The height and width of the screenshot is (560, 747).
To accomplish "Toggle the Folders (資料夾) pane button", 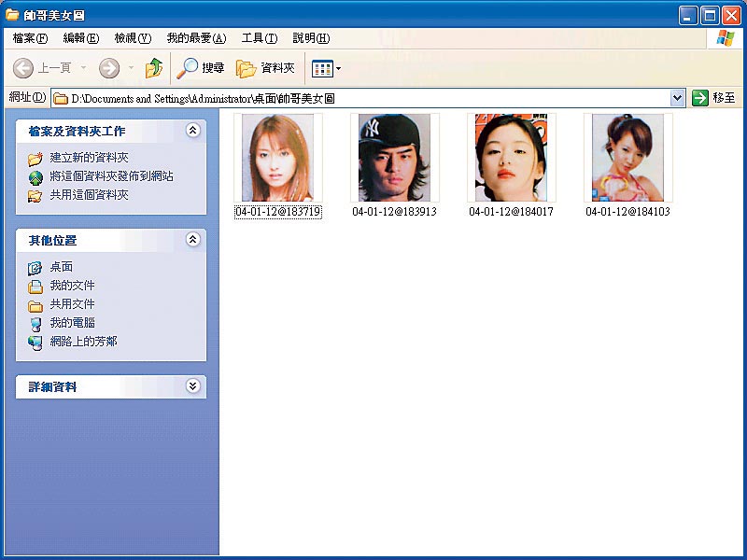I will coord(265,68).
